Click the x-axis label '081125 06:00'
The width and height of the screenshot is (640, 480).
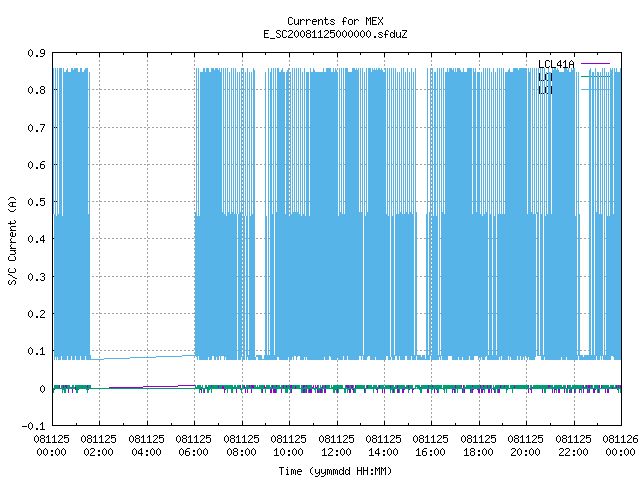pyautogui.click(x=194, y=446)
